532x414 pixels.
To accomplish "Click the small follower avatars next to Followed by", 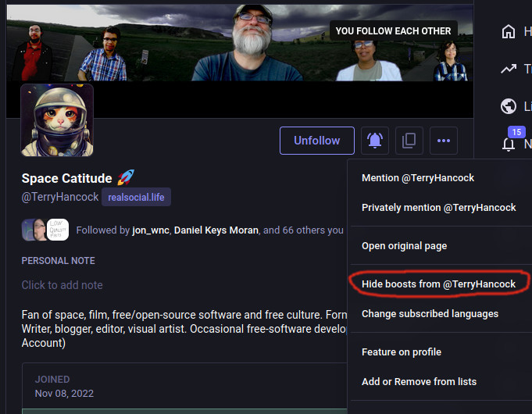I will (x=45, y=230).
